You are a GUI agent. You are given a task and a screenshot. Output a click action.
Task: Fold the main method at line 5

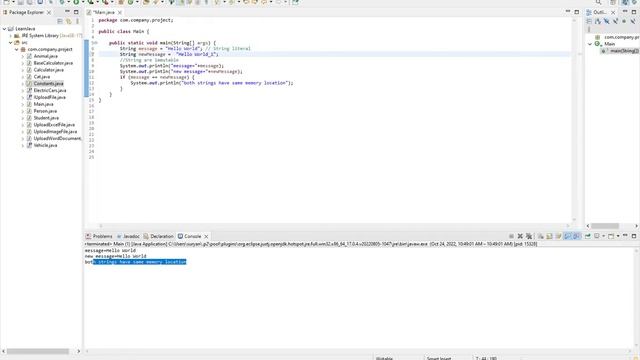click(96, 43)
